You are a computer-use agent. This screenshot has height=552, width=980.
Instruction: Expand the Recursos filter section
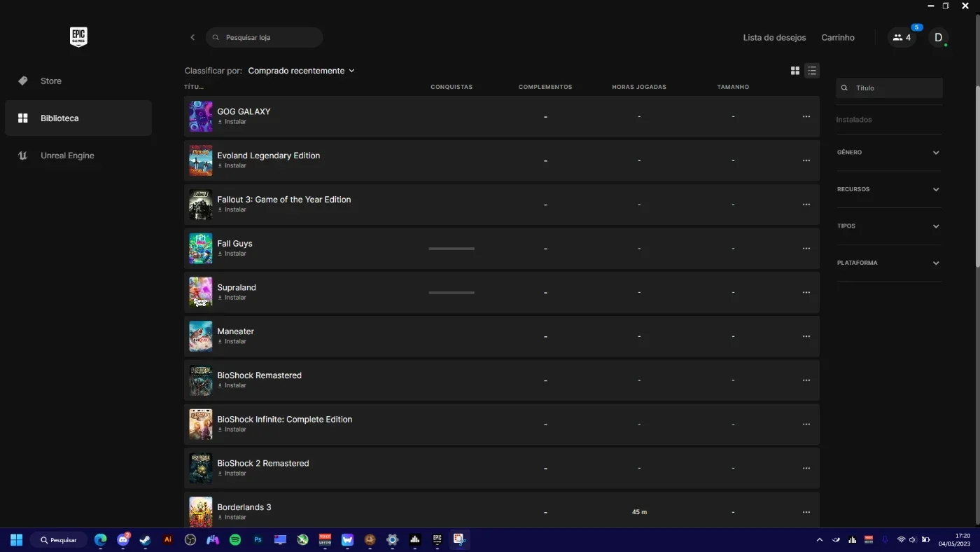[x=889, y=189]
